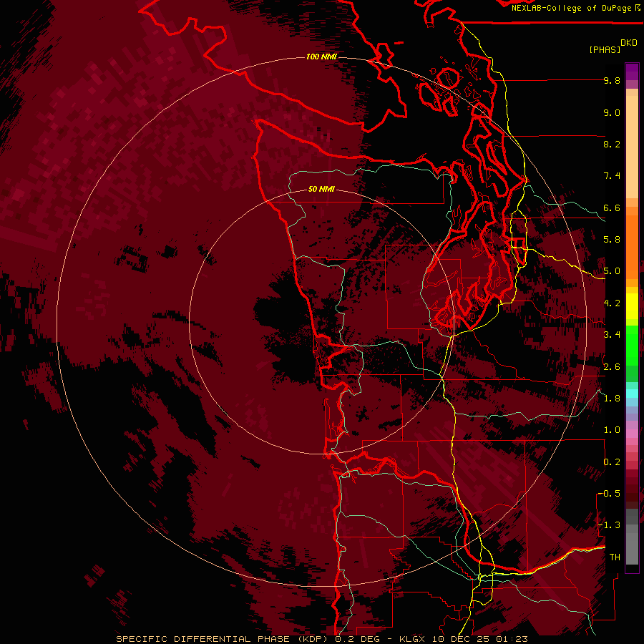Click the 6.6 scale value
Viewport: 644px width, 644px height.
click(612, 208)
